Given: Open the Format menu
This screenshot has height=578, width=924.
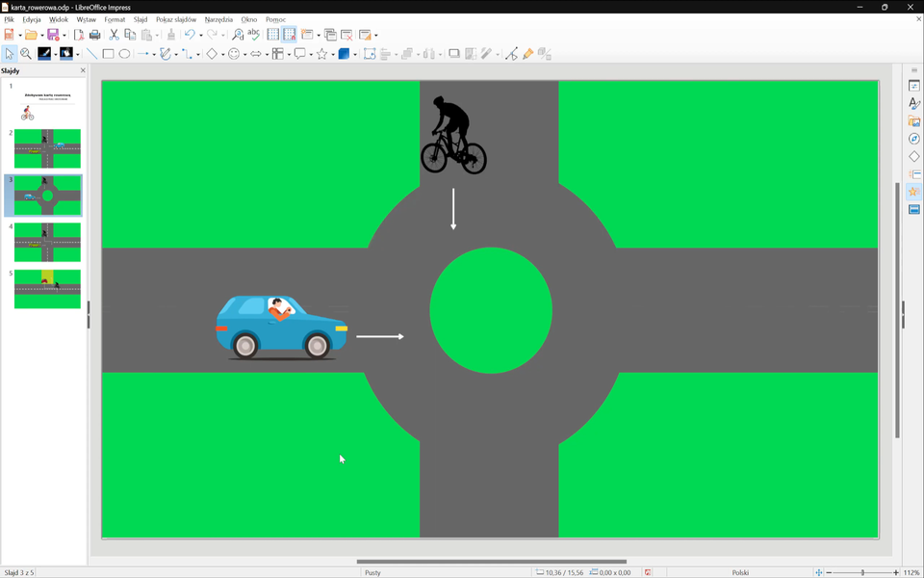Looking at the screenshot, I should pyautogui.click(x=115, y=19).
